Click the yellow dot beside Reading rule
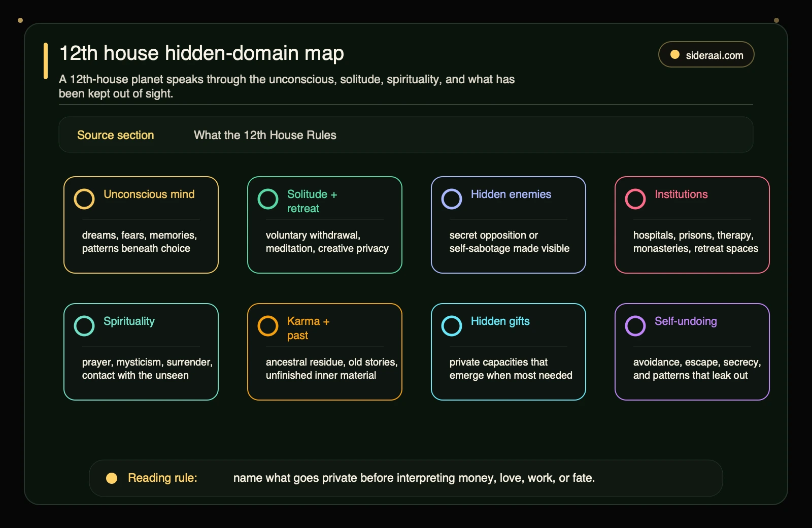Image resolution: width=812 pixels, height=528 pixels. coord(112,478)
